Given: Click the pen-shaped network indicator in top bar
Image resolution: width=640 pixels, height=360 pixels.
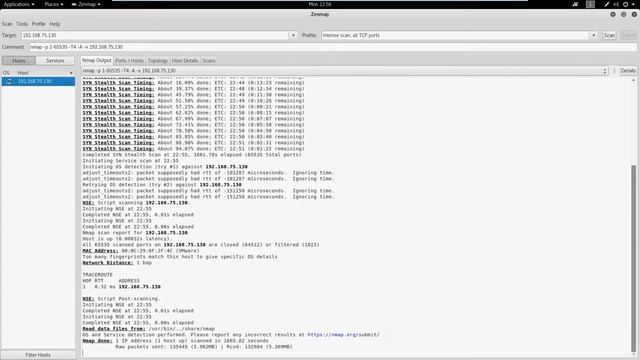Looking at the screenshot, I should 607,4.
